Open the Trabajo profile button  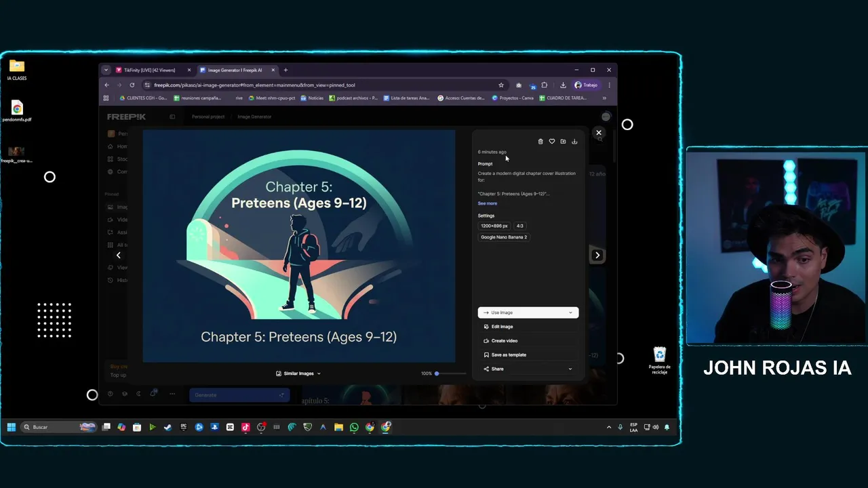(x=587, y=85)
